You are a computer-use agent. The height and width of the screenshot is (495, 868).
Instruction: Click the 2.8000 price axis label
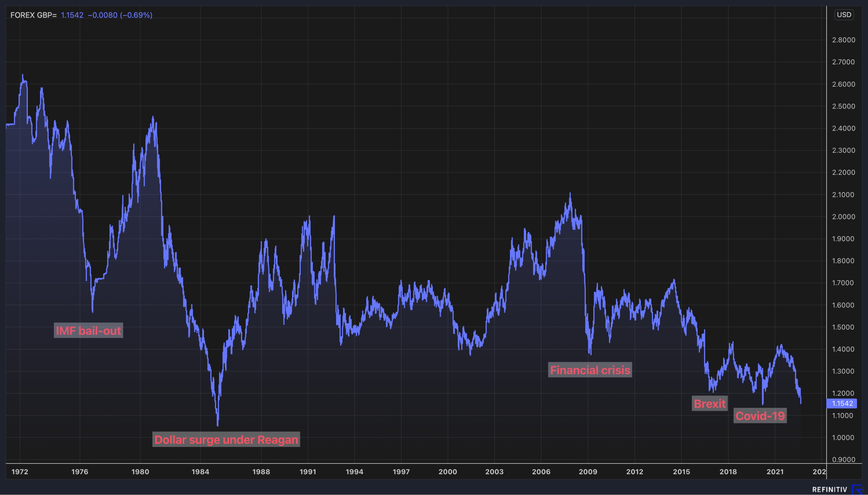click(x=844, y=40)
